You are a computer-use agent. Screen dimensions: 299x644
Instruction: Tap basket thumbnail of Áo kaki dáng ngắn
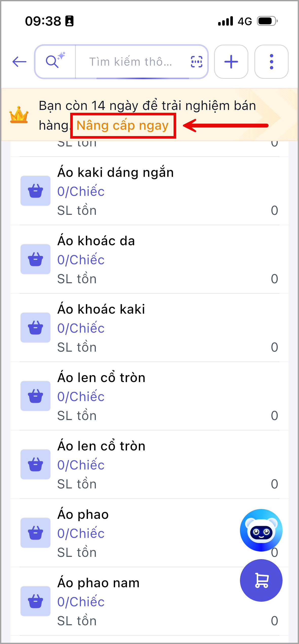(35, 191)
